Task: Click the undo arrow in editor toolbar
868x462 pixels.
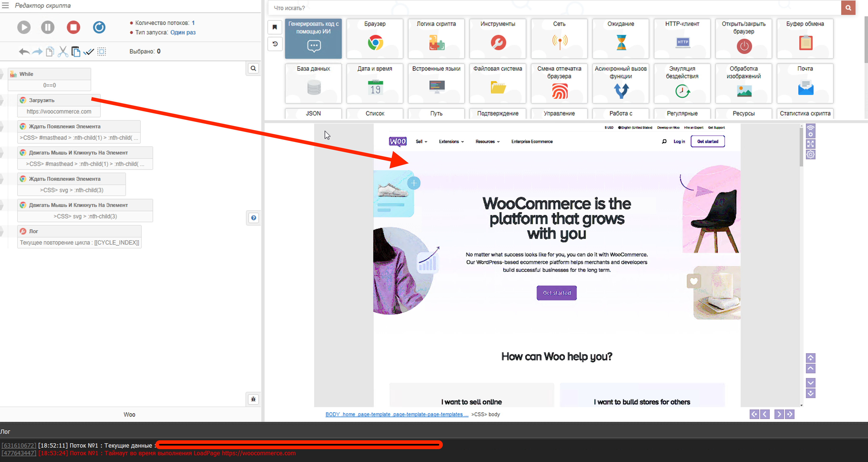Action: click(24, 51)
